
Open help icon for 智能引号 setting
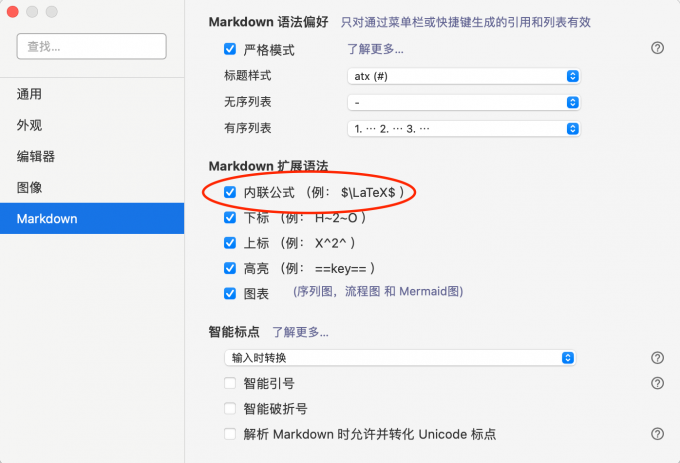(657, 383)
